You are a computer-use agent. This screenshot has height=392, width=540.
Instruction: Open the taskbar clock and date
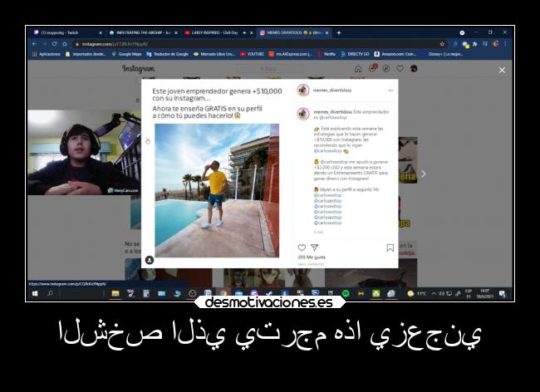tap(484, 293)
